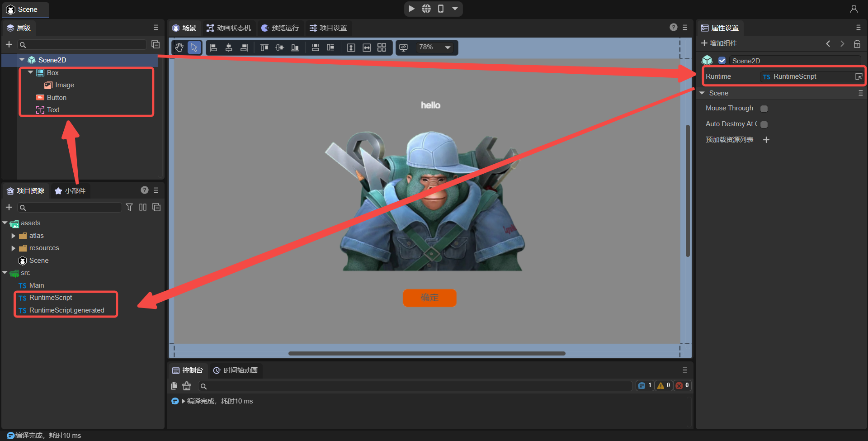Open browser preview globe icon

[426, 9]
